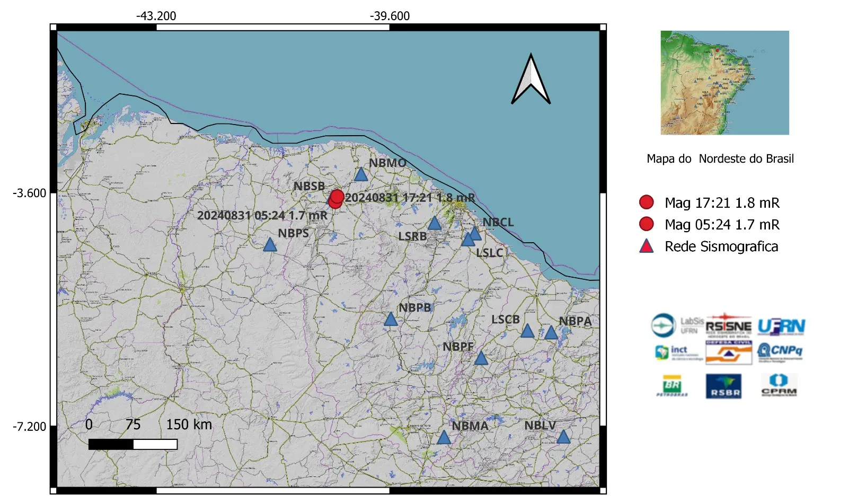The height and width of the screenshot is (504, 848).
Task: Click the NBLV station triangle
Action: pyautogui.click(x=563, y=437)
